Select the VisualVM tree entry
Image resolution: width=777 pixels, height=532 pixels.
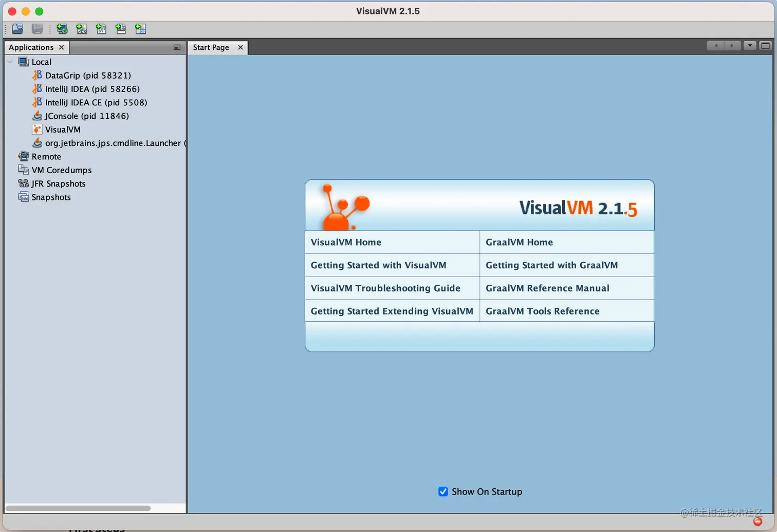point(63,129)
